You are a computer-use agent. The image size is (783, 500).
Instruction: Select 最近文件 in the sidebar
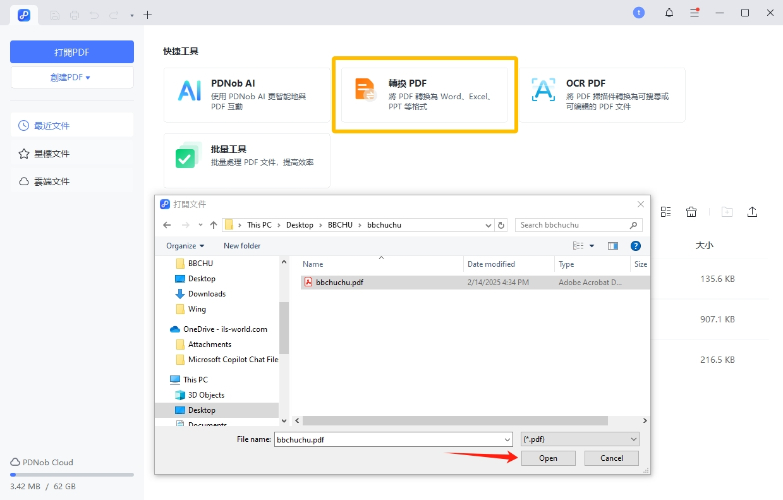pos(72,125)
